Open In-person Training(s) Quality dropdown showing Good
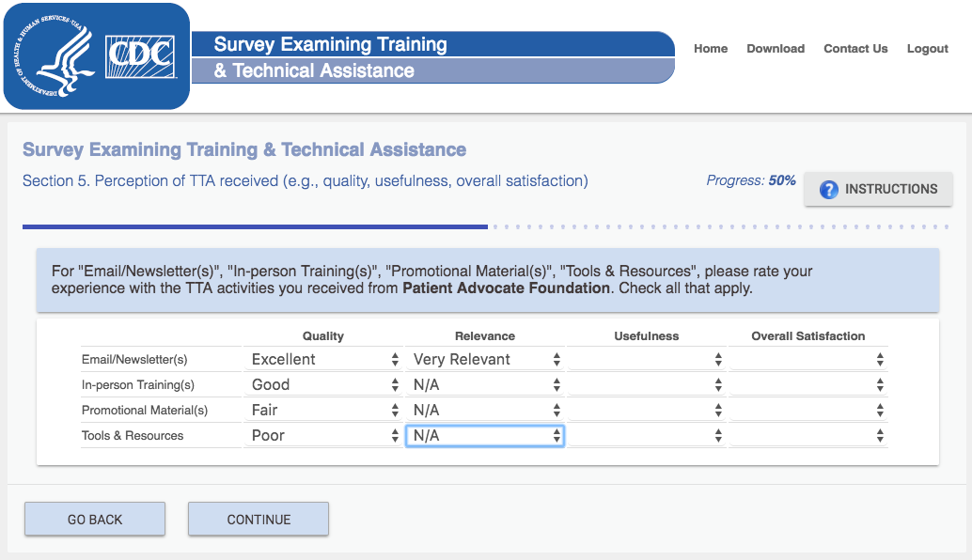Image resolution: width=972 pixels, height=560 pixels. pos(324,384)
